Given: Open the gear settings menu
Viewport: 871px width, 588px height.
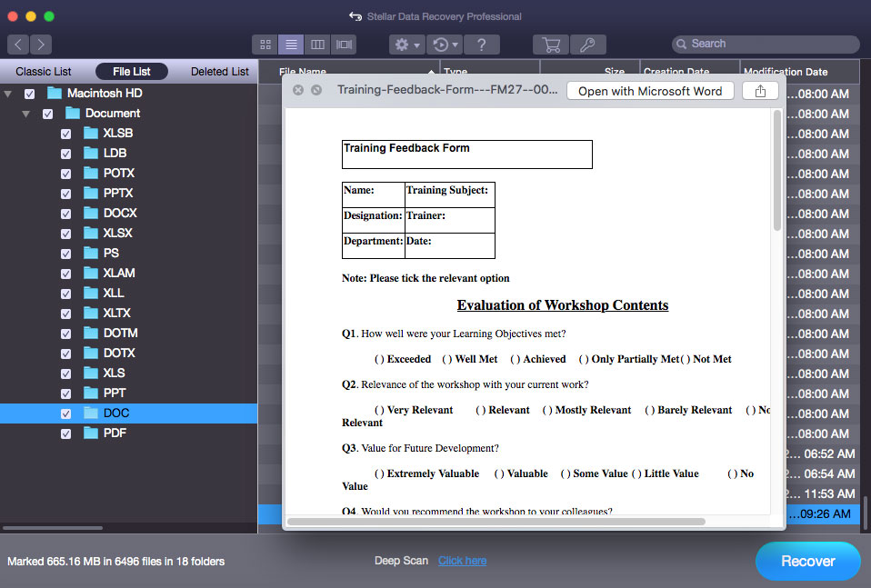Looking at the screenshot, I should click(x=406, y=45).
